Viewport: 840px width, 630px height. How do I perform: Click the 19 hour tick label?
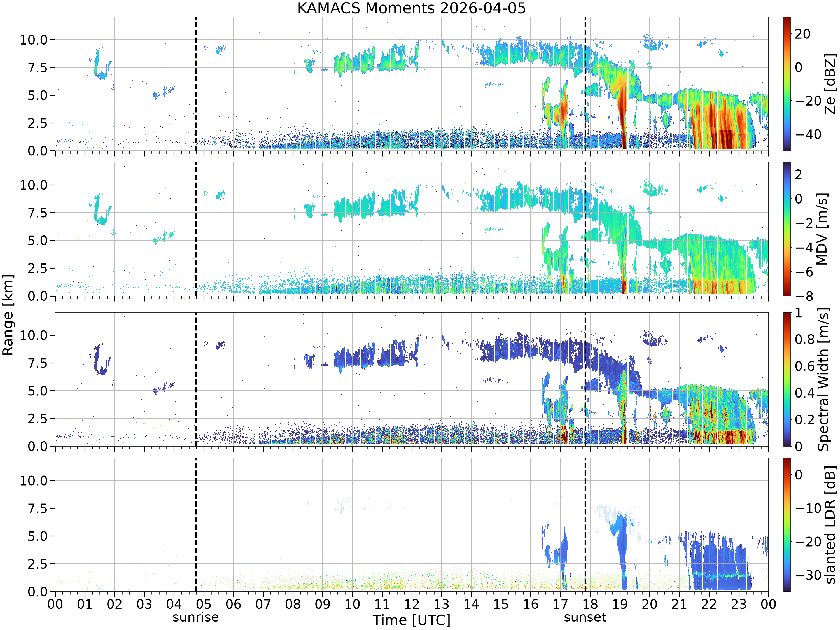coord(620,604)
